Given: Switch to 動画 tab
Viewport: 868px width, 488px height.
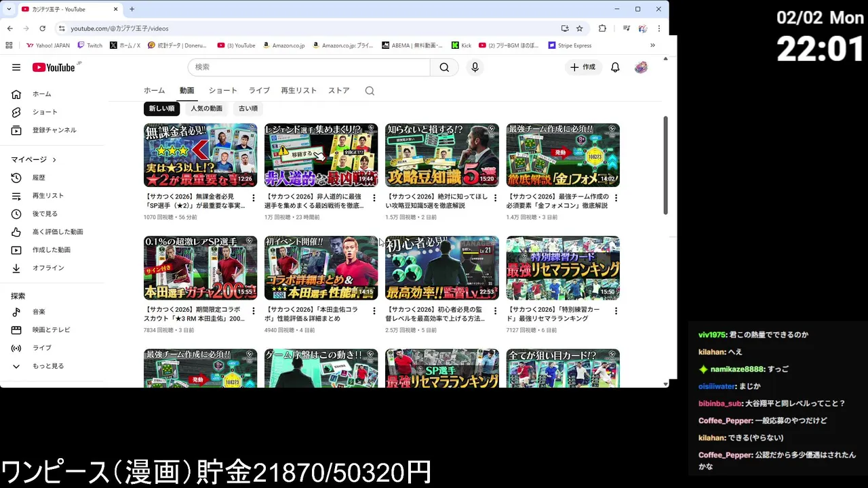Looking at the screenshot, I should [186, 91].
